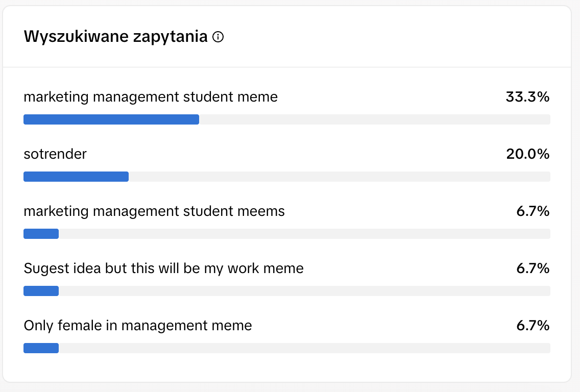
Task: Click the 33.3% percentage value
Action: 527,96
